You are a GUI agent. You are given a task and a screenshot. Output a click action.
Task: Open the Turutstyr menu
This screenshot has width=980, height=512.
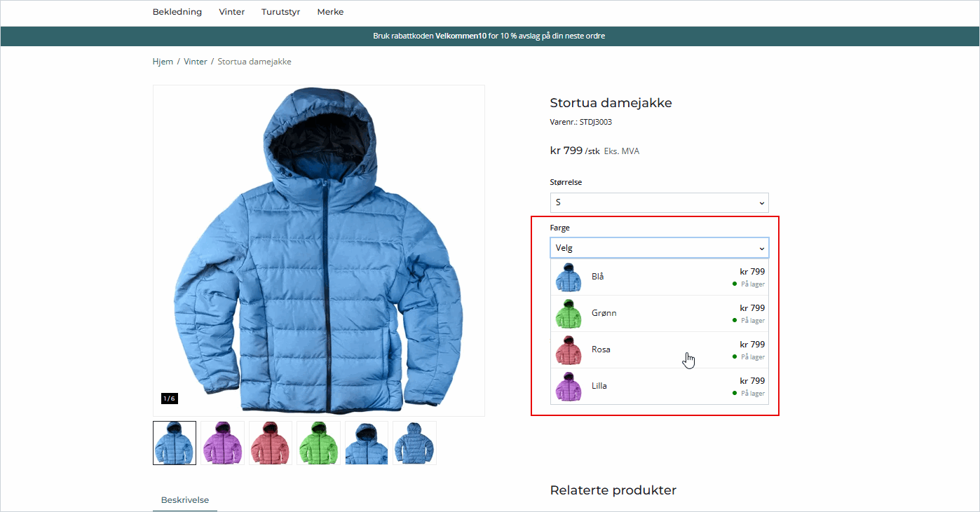point(280,12)
